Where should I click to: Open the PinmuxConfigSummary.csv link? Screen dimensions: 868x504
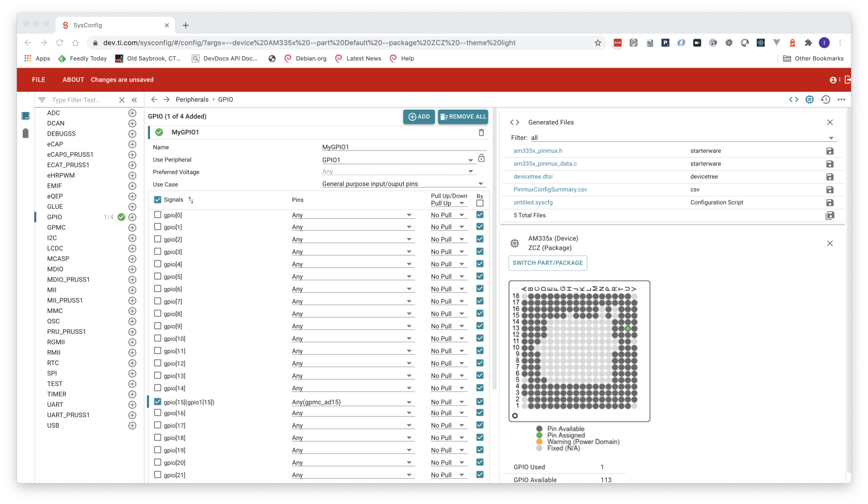click(x=550, y=189)
